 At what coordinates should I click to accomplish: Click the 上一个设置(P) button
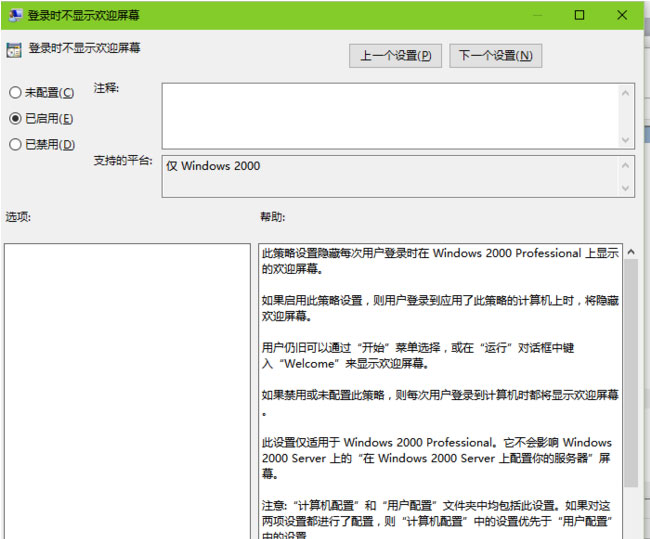(395, 56)
